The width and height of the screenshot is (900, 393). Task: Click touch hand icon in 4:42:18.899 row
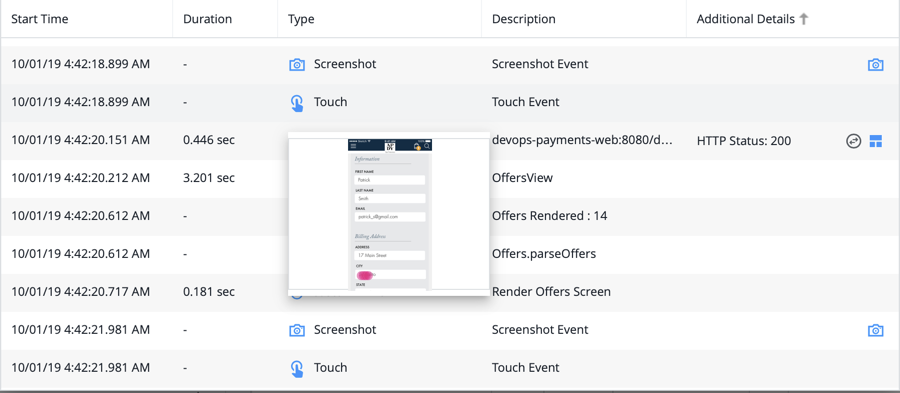[x=296, y=103]
